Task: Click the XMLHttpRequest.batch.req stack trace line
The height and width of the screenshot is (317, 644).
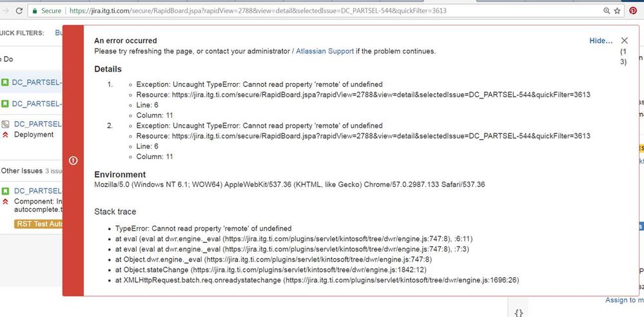Action: [x=317, y=280]
